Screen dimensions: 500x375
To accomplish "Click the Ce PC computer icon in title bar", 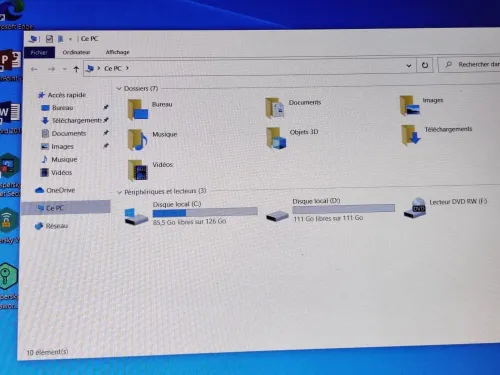I will coord(33,39).
